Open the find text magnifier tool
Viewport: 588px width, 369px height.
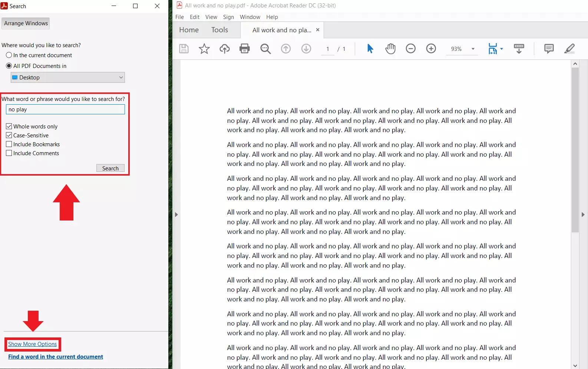pos(265,49)
